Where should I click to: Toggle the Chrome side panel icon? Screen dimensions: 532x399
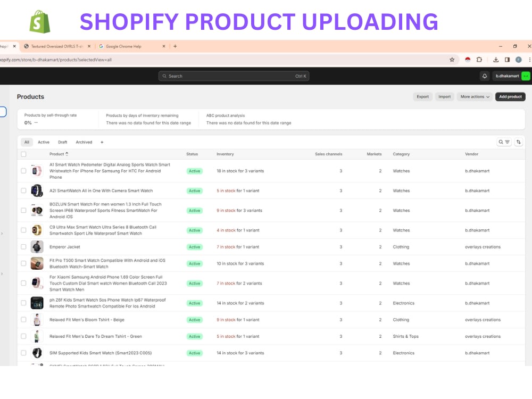pos(507,60)
